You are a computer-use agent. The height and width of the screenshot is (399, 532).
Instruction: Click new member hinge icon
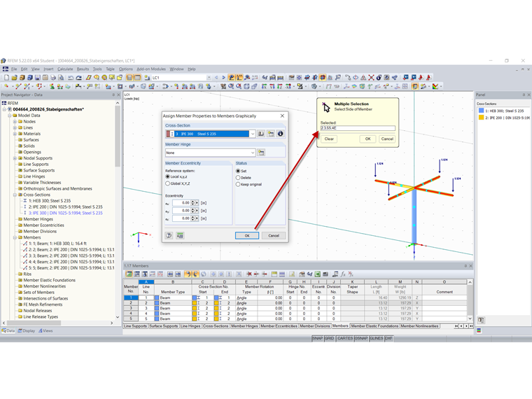pos(261,153)
